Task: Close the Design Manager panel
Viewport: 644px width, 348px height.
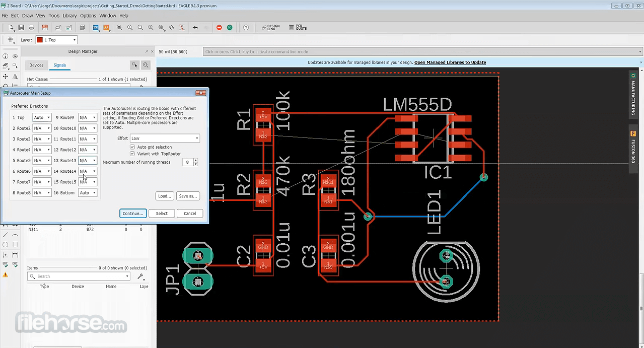Action: pos(153,51)
